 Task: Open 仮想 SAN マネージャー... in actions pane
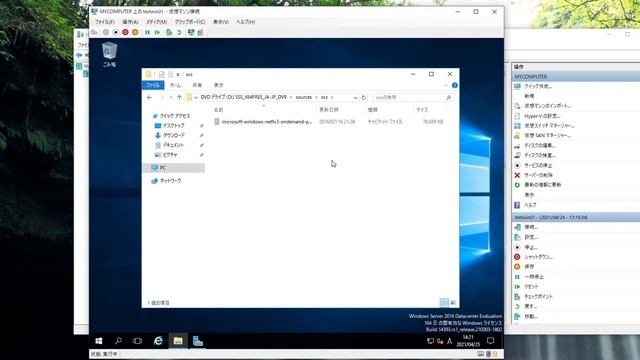coord(547,136)
